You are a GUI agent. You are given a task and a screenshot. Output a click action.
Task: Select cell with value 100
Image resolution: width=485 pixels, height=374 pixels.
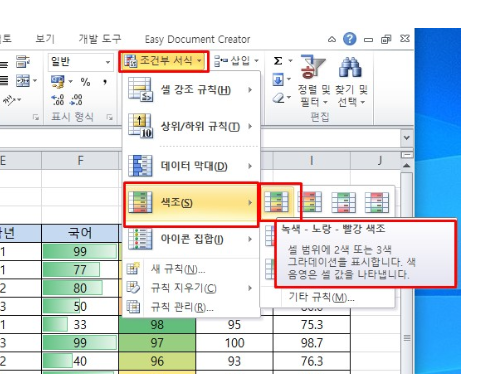click(234, 343)
